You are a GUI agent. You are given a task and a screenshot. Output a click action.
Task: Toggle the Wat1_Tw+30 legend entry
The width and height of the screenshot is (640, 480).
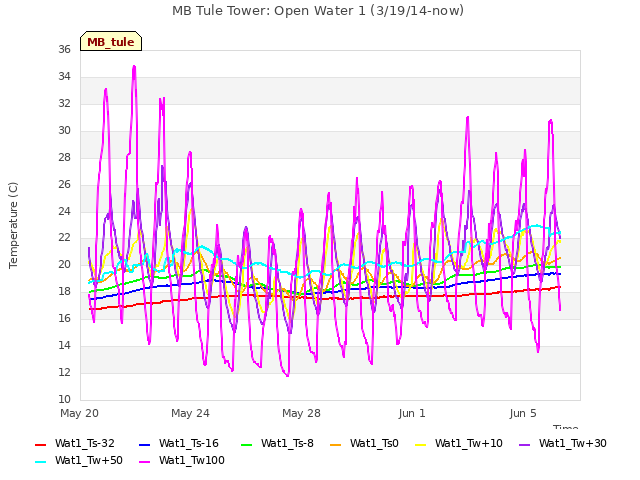[562, 443]
